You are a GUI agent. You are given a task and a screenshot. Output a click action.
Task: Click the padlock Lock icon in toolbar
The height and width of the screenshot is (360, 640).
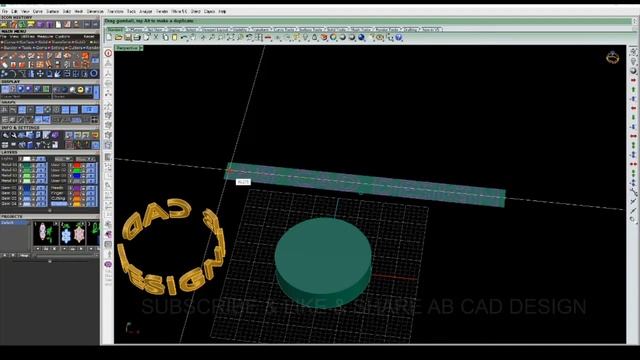[315, 38]
